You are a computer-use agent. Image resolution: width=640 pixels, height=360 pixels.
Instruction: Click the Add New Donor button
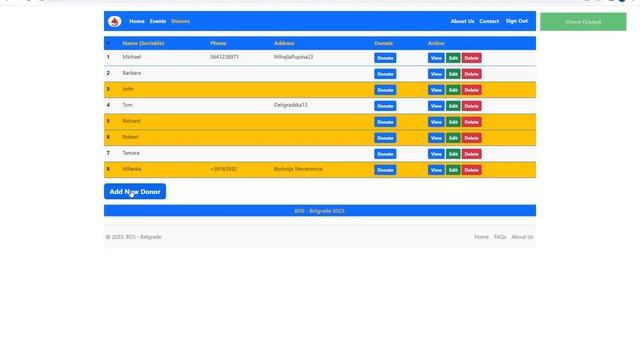[x=135, y=191]
